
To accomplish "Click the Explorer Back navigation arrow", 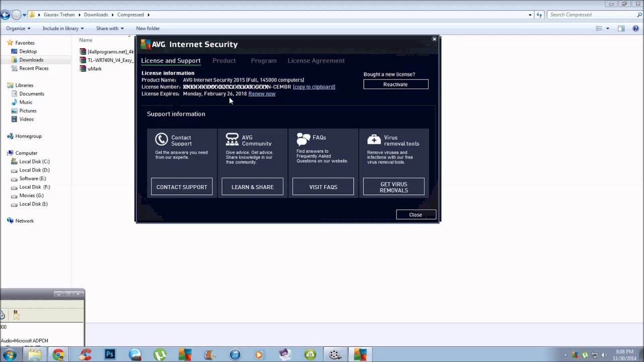I will 5,15.
